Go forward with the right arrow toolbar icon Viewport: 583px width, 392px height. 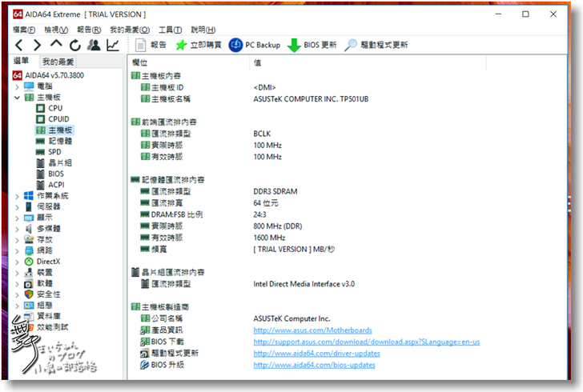[37, 46]
